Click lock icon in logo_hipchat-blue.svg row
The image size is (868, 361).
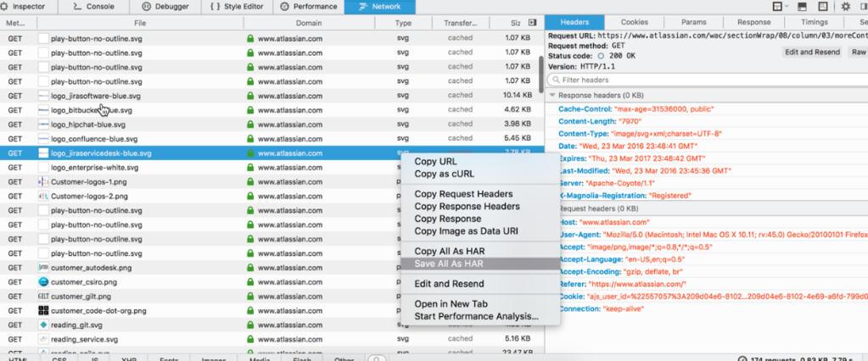(x=250, y=125)
